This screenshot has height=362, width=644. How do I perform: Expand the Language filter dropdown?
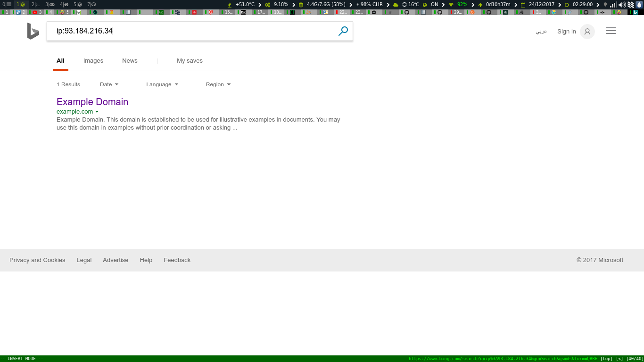(162, 84)
